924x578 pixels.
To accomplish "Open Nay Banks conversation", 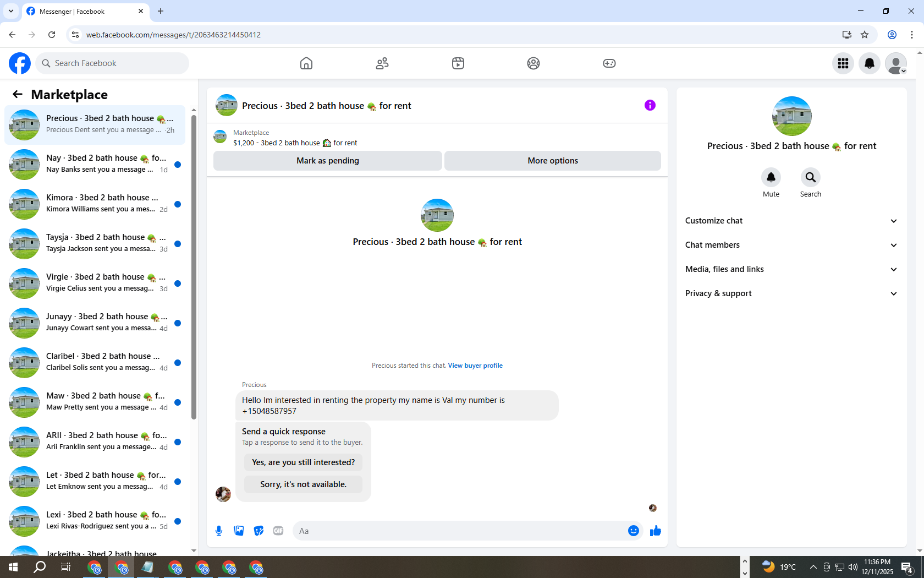I will coord(95,164).
